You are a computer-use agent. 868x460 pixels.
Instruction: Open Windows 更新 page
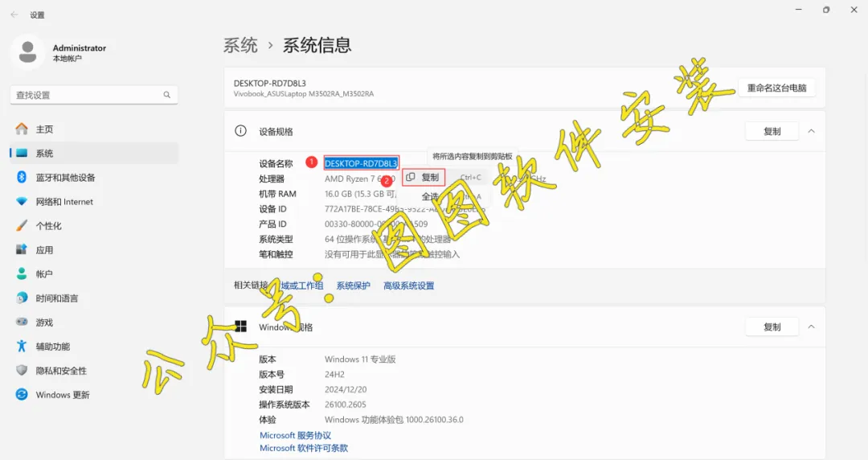[94, 395]
